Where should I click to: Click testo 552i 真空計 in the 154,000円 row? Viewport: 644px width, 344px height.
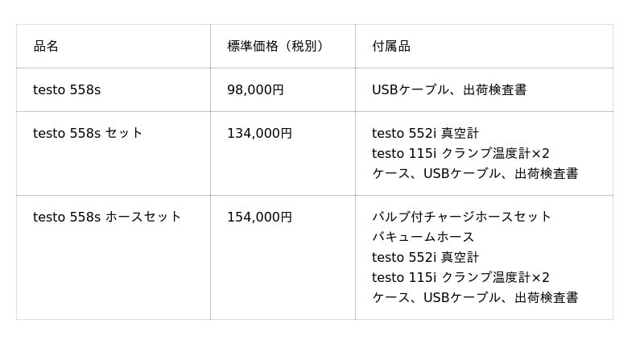[x=425, y=258]
